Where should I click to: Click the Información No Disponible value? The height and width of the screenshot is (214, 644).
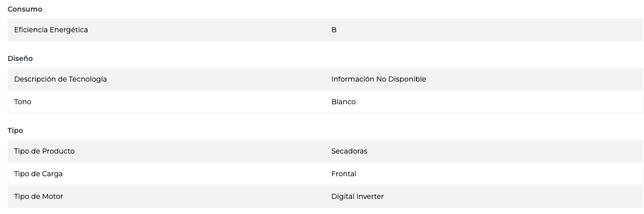pos(378,79)
